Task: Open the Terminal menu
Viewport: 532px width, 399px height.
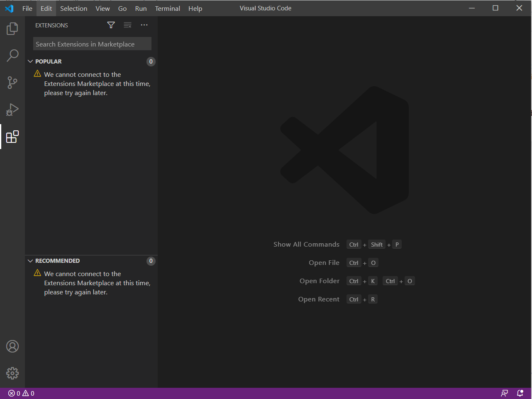Action: (167, 8)
